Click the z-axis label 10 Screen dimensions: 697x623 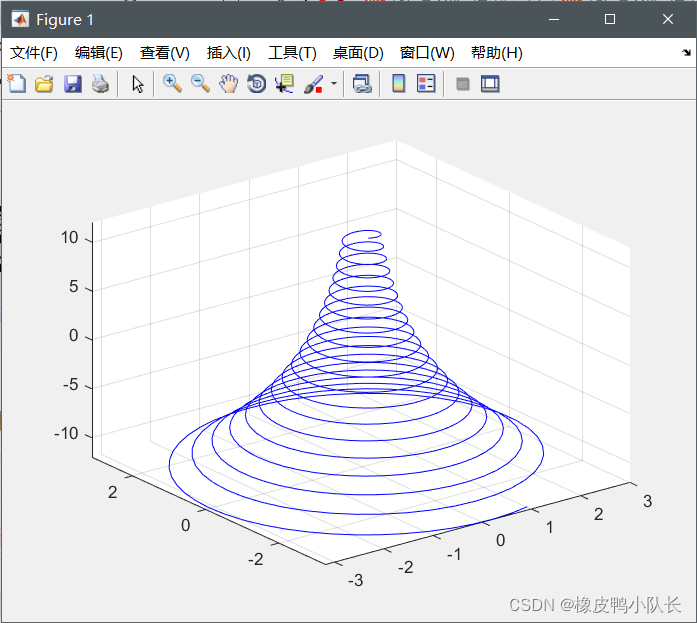pos(70,238)
